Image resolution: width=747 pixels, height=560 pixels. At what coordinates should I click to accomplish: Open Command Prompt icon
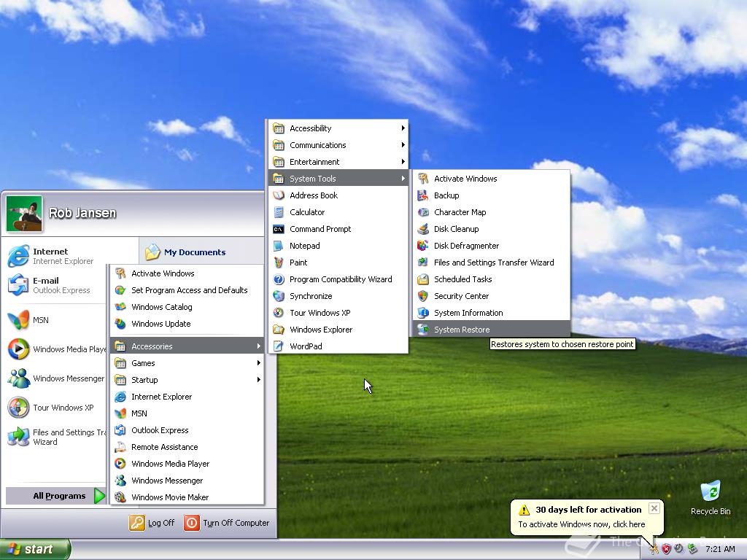pos(278,229)
